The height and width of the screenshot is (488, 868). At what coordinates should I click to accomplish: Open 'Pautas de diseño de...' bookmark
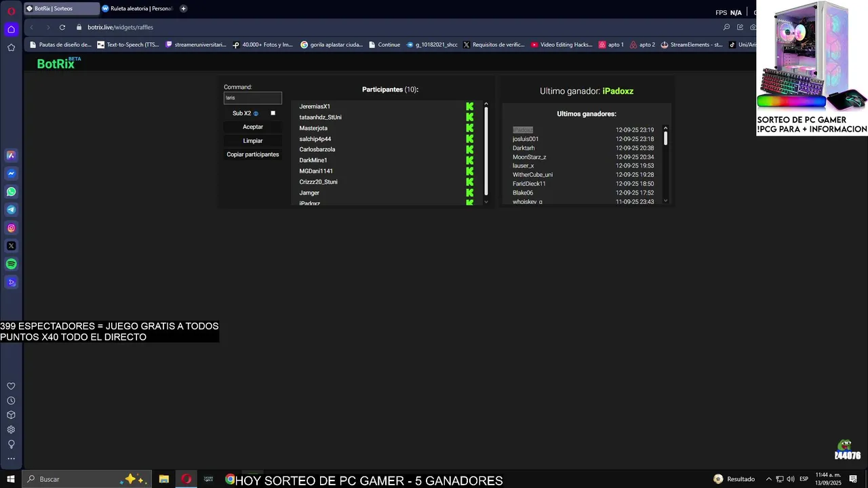60,45
